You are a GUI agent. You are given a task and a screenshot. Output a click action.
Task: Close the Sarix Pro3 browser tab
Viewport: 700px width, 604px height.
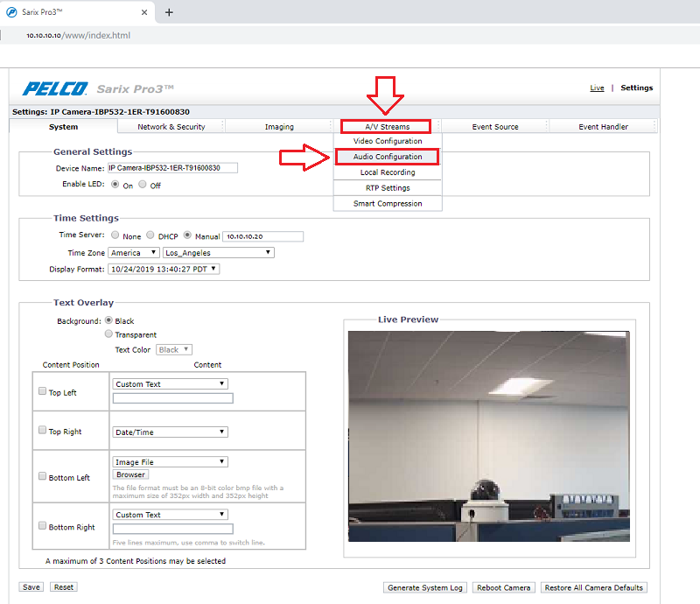click(x=145, y=12)
